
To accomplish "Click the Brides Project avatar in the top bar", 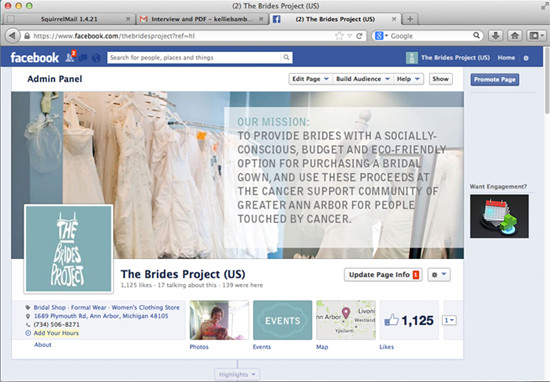I will [411, 58].
